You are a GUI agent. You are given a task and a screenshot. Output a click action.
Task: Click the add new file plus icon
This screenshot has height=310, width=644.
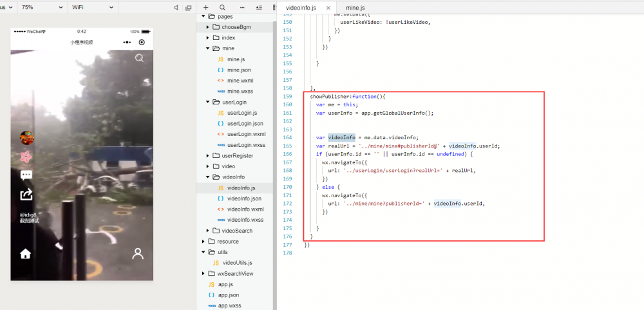click(206, 7)
